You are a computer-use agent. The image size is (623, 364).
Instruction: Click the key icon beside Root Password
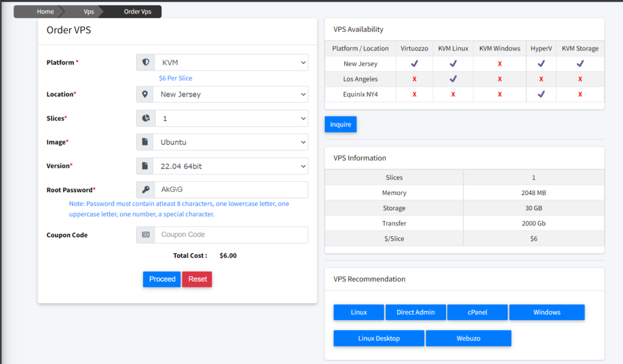(x=145, y=190)
